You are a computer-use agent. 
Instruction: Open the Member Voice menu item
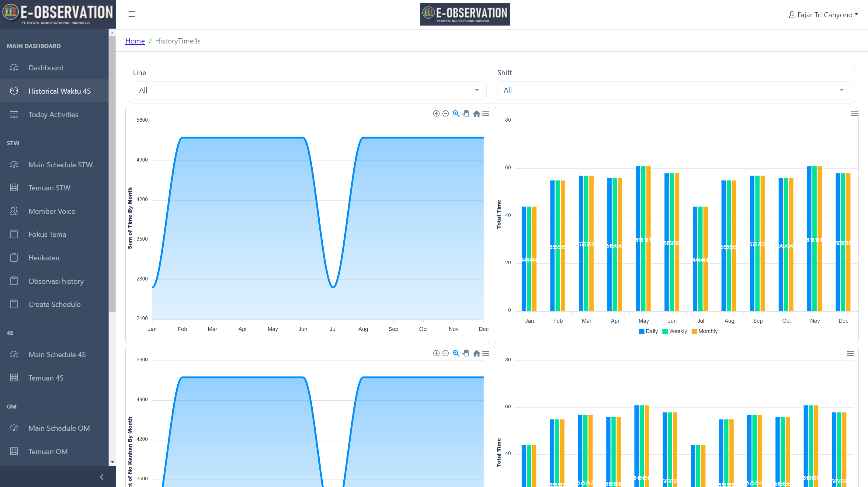point(54,211)
